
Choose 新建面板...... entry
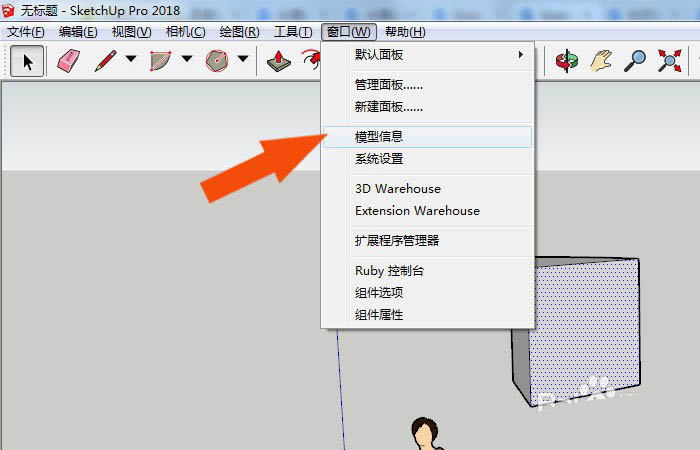point(428,107)
